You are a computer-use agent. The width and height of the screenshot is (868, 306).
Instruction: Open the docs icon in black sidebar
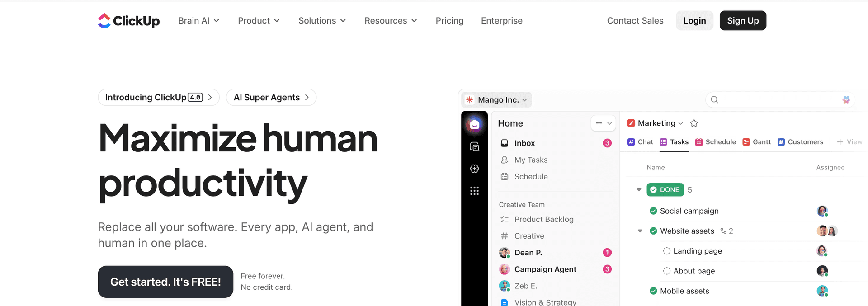tap(474, 146)
